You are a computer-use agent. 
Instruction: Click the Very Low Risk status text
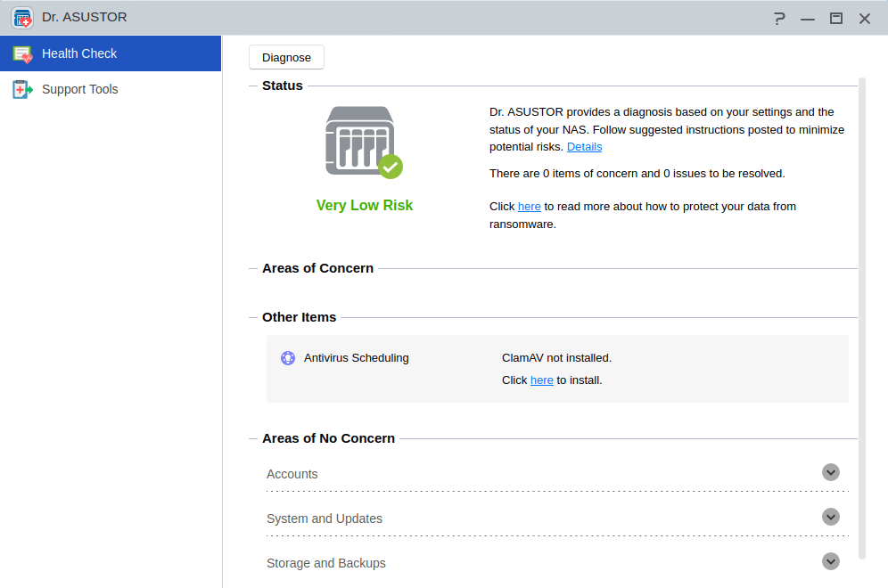(364, 206)
